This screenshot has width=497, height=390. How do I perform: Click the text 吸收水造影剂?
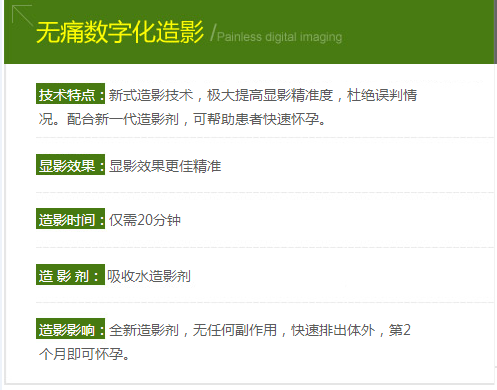tap(149, 276)
